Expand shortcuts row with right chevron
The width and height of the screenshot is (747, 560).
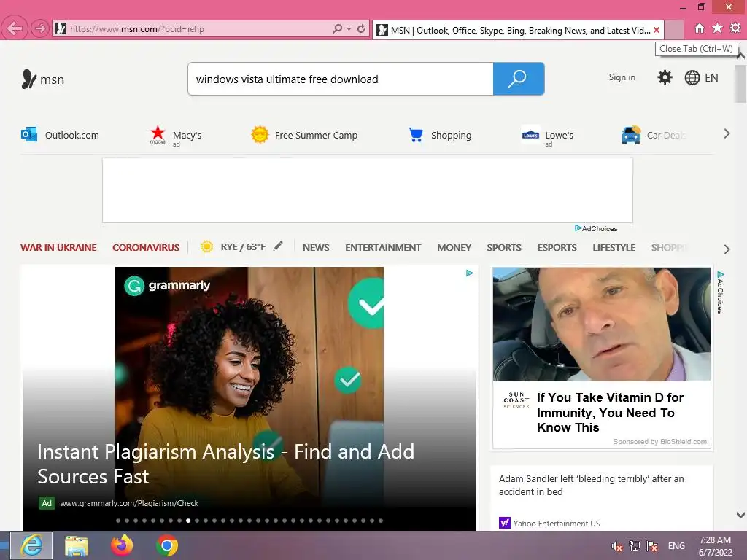[727, 134]
